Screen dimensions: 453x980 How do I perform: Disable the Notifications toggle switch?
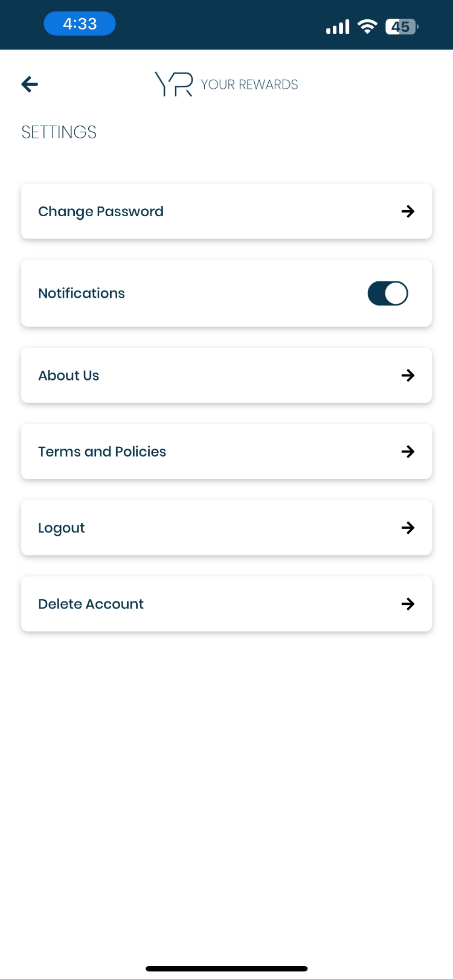[x=388, y=293]
